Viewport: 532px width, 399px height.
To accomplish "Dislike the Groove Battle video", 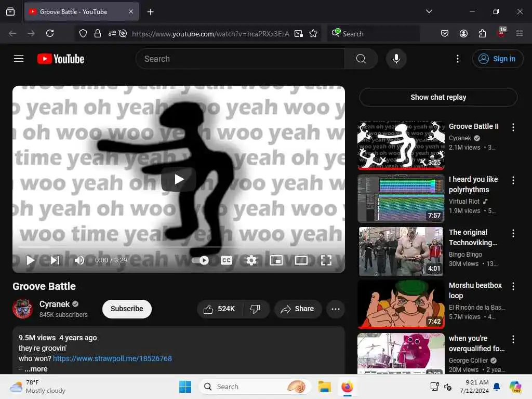I will point(255,309).
